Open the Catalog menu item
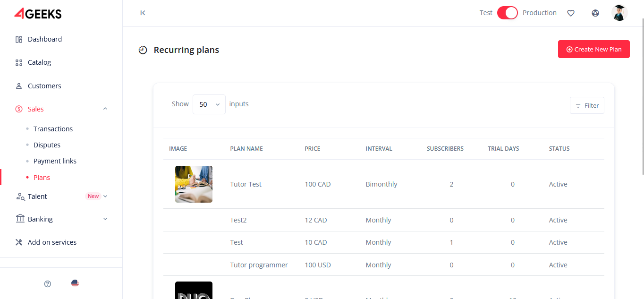 (x=39, y=62)
